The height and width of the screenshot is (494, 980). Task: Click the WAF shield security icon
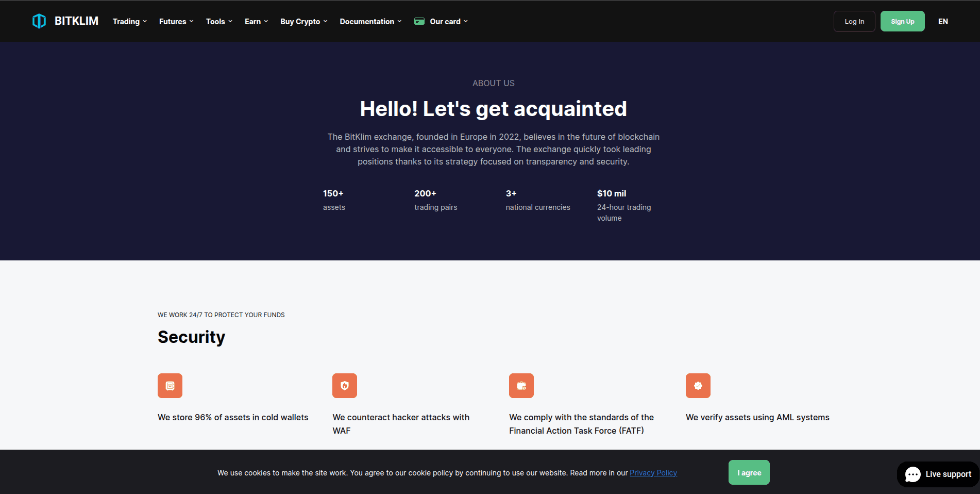(x=345, y=386)
